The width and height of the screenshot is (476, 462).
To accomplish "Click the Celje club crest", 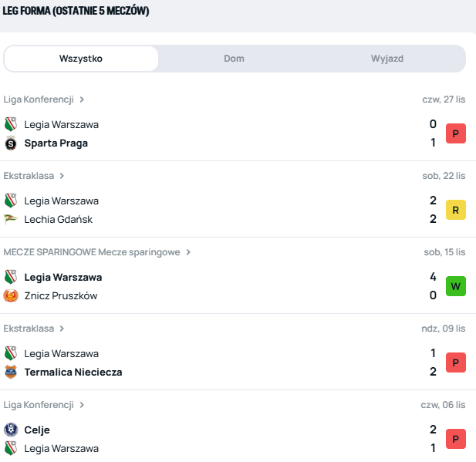I will pyautogui.click(x=11, y=430).
